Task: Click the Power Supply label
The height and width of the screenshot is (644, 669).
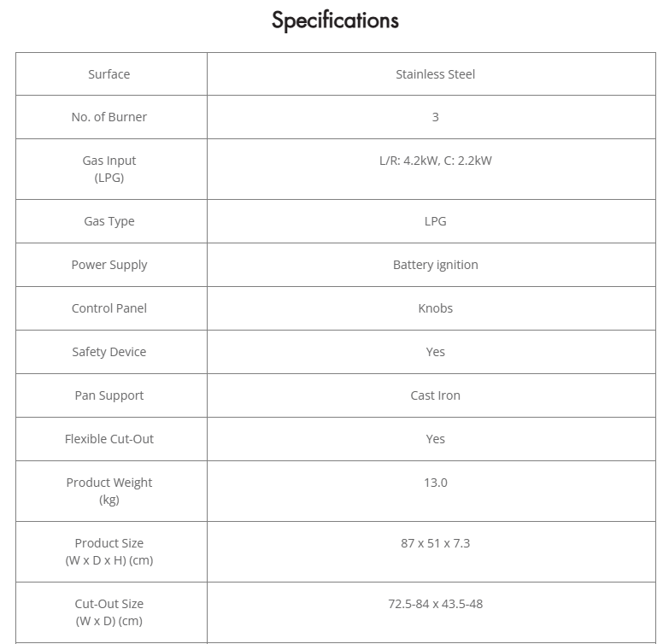Action: 109,265
